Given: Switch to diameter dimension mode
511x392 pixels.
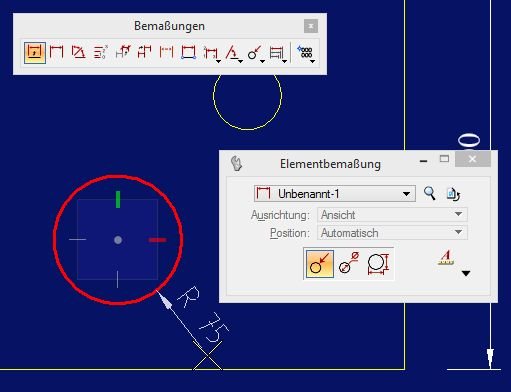Looking at the screenshot, I should (x=349, y=263).
